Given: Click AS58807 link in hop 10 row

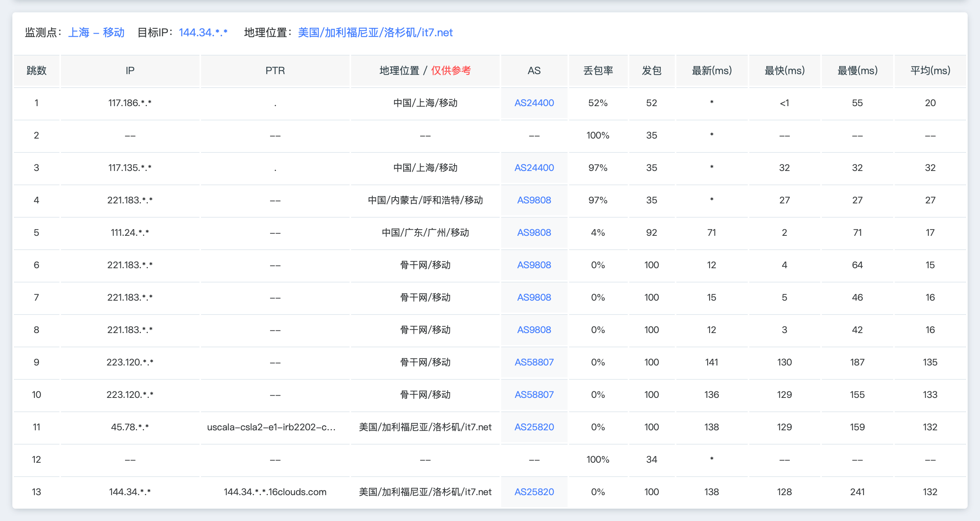Looking at the screenshot, I should (x=534, y=395).
